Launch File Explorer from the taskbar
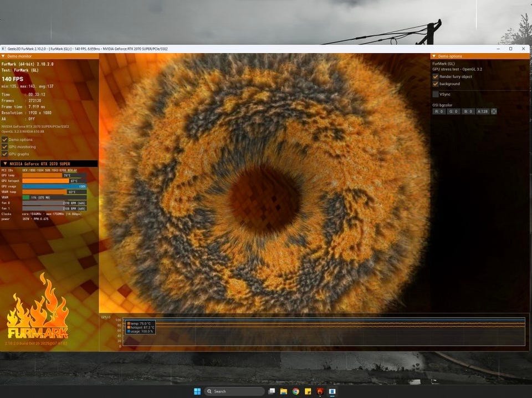This screenshot has height=398, width=532. tap(284, 391)
